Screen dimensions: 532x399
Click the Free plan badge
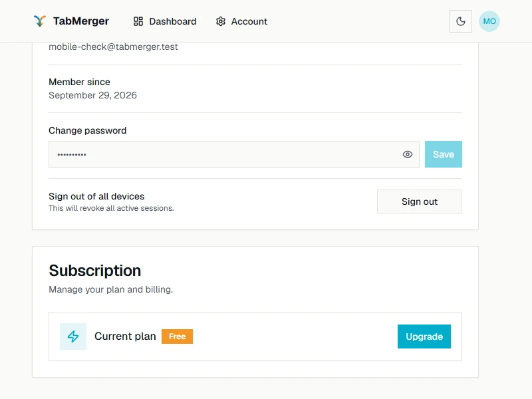coord(177,336)
